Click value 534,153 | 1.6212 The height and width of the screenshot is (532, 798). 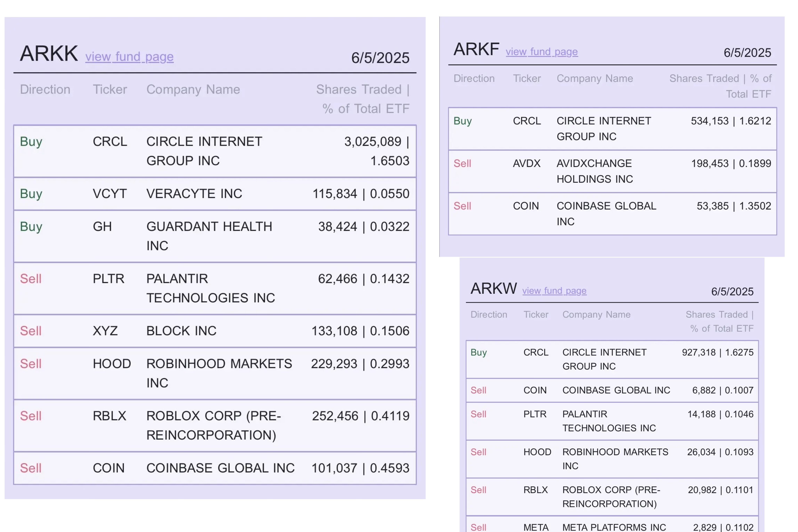(x=731, y=121)
